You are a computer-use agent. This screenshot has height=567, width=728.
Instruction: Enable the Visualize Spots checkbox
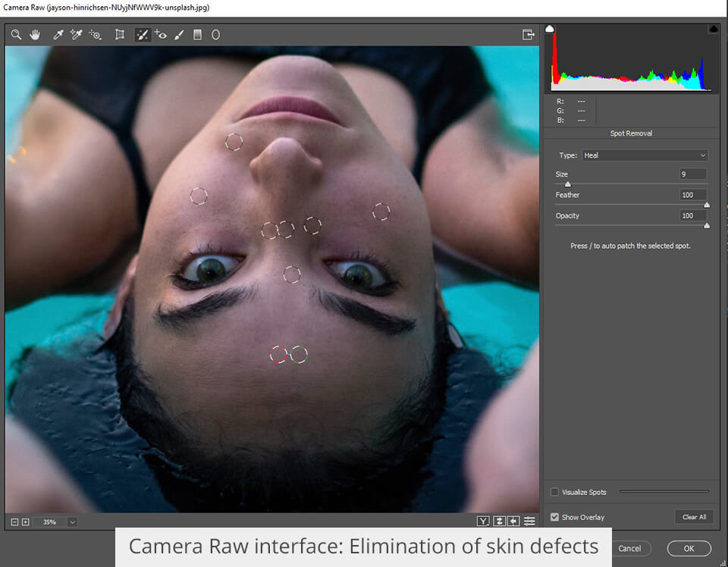(x=555, y=492)
